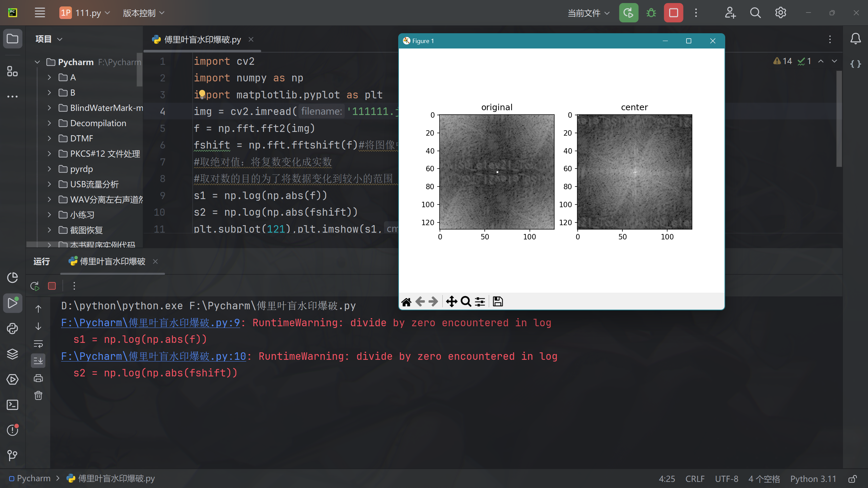Open Configure subplots in Figure toolbar
This screenshot has height=488, width=868.
480,301
